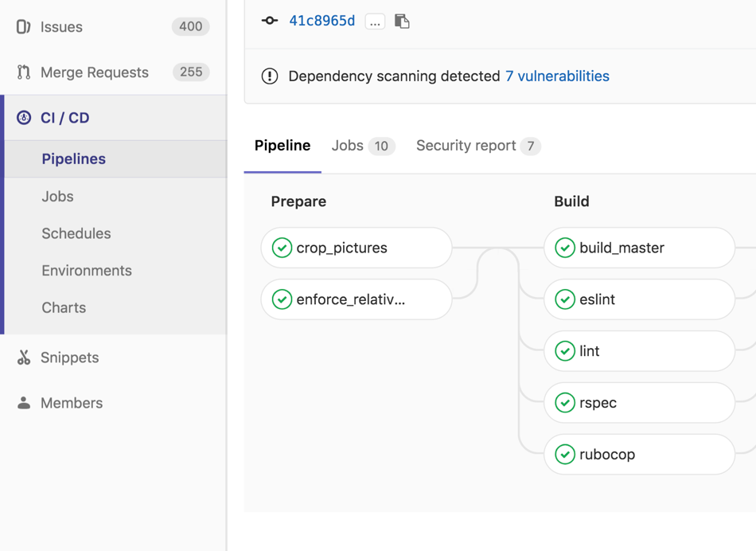The width and height of the screenshot is (756, 551).
Task: Click the 41c8965d commit link
Action: [x=321, y=21]
